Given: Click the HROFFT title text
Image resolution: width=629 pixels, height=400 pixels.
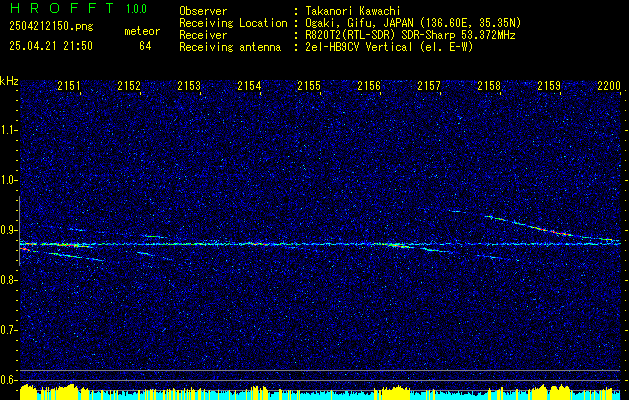Looking at the screenshot, I should [61, 8].
